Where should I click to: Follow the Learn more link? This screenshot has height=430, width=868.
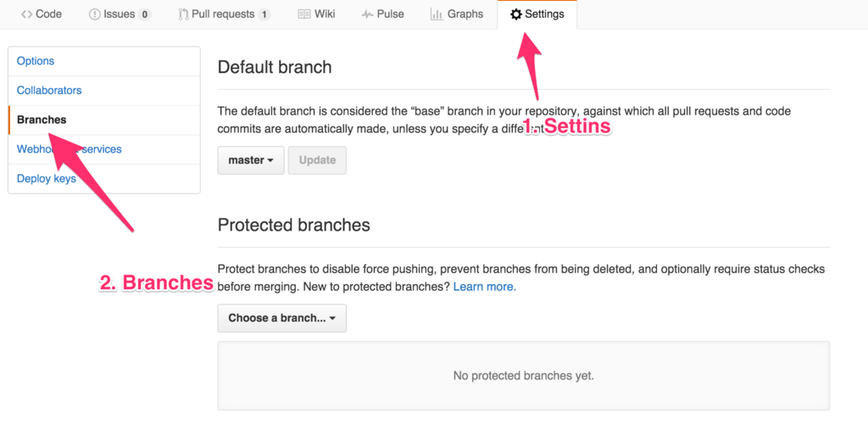click(x=484, y=287)
